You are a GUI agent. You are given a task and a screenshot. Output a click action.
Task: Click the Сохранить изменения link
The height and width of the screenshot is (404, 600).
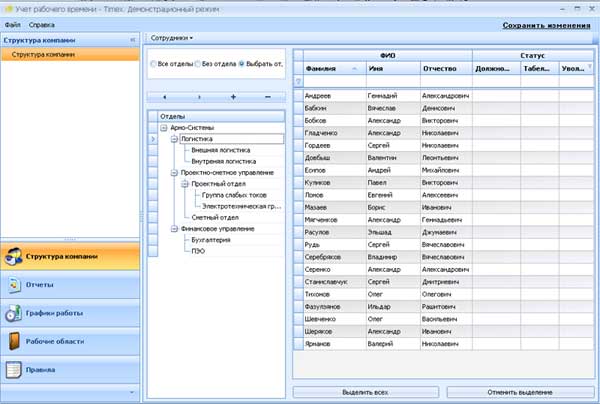tap(546, 25)
